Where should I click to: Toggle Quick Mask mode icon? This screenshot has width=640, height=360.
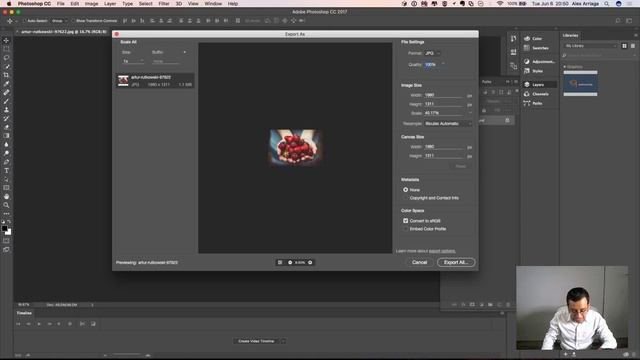6,241
